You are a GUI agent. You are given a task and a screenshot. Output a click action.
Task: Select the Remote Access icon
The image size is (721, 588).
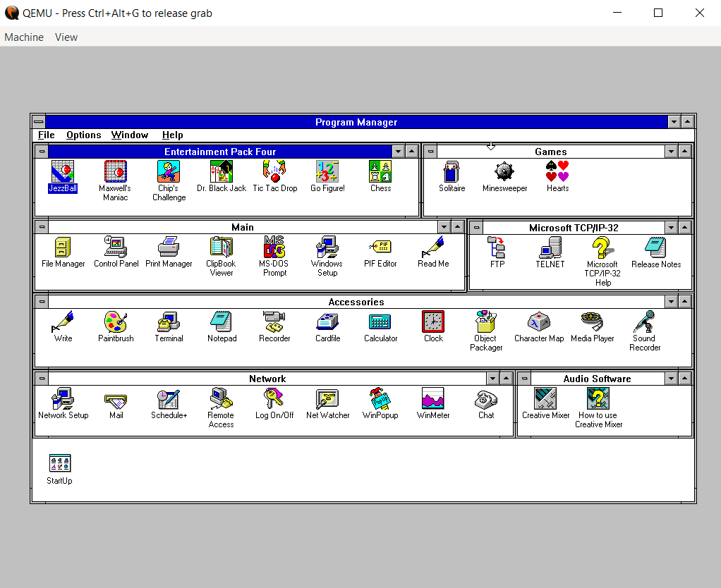pos(222,398)
